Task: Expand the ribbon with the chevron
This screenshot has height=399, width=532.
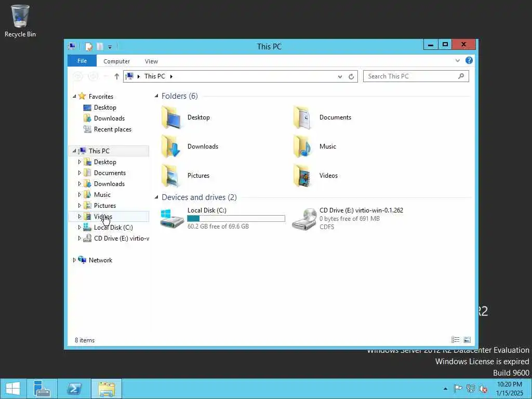Action: [x=457, y=61]
